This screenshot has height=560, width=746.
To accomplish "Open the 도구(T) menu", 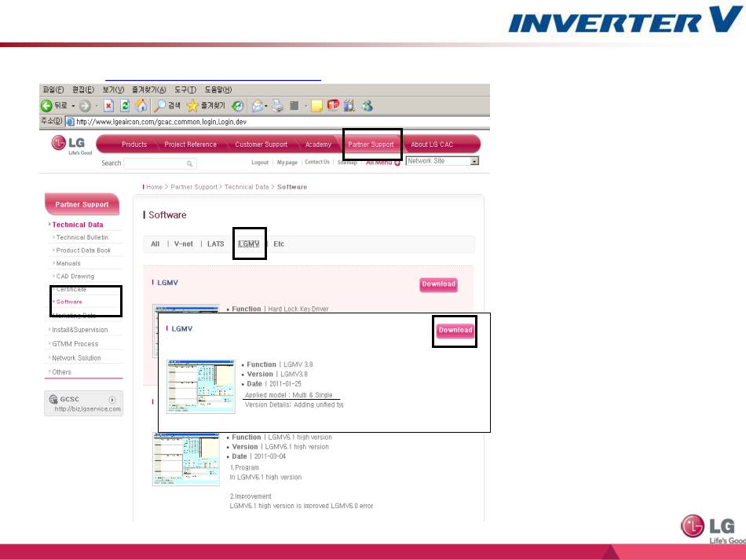I will (x=185, y=90).
